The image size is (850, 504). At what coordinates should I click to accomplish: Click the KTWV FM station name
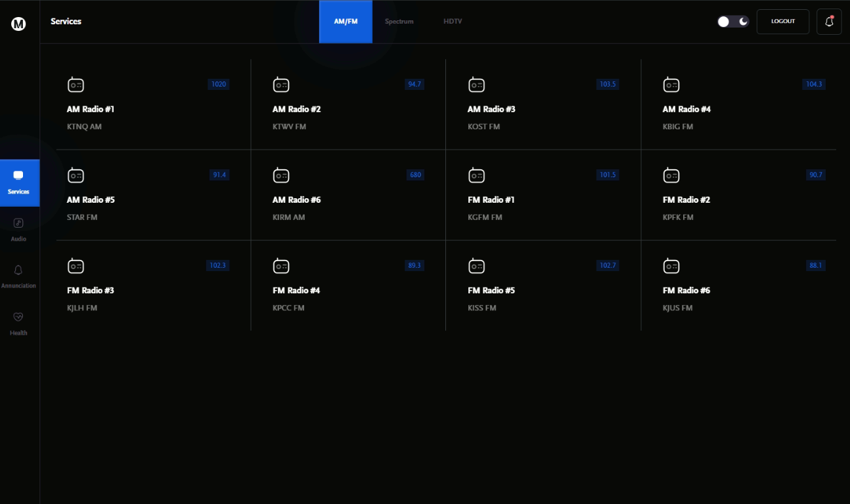(x=289, y=127)
